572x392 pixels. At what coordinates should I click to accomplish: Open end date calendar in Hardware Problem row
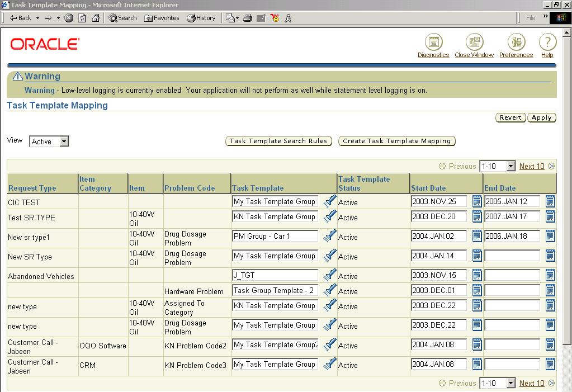coord(551,291)
